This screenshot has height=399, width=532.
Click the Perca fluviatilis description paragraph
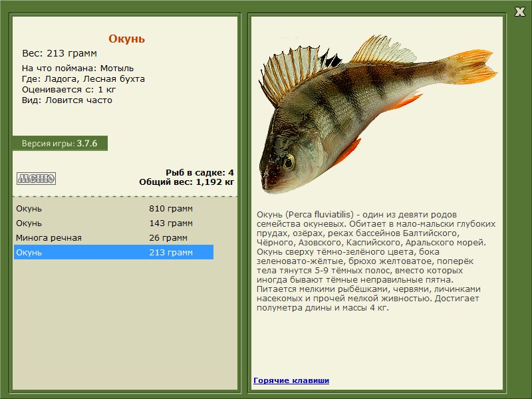(376, 261)
